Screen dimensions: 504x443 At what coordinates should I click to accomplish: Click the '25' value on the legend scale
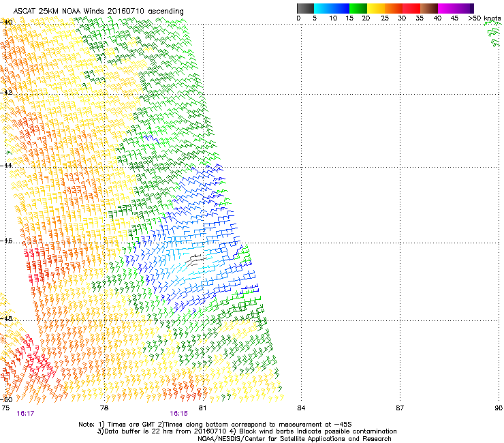pyautogui.click(x=385, y=18)
